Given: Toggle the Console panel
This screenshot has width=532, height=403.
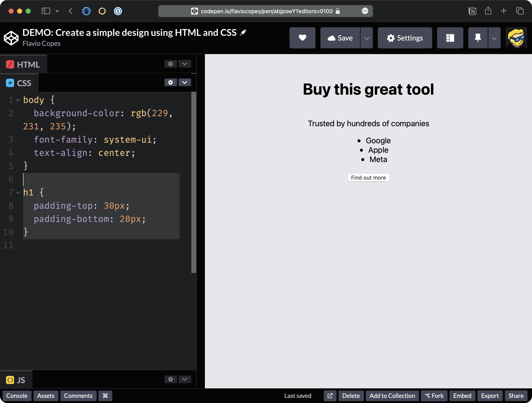Looking at the screenshot, I should (17, 396).
